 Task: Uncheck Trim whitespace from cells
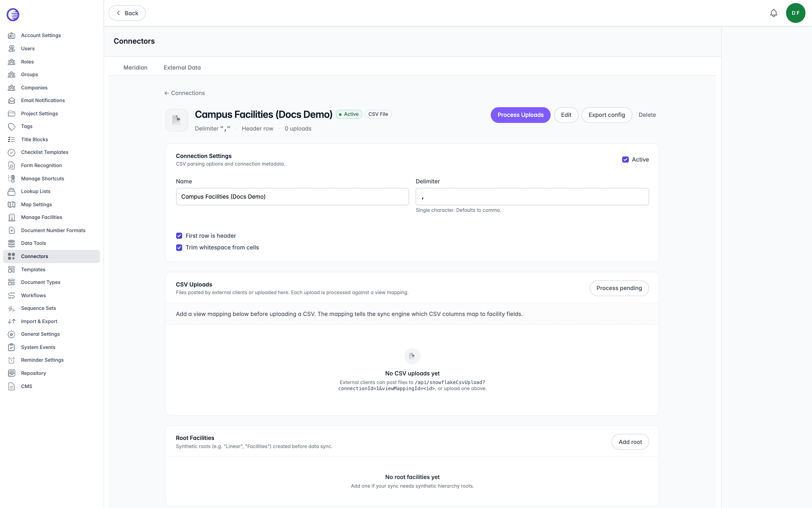coord(179,248)
